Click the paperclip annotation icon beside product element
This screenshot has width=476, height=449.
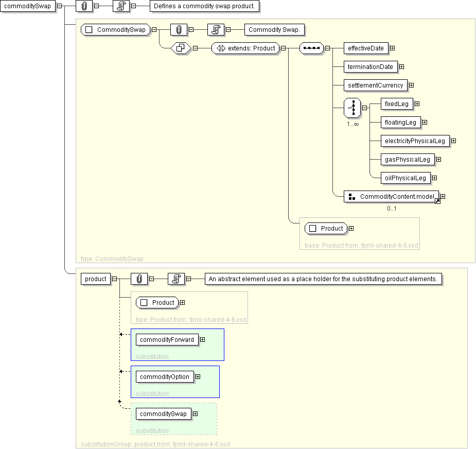pyautogui.click(x=139, y=279)
